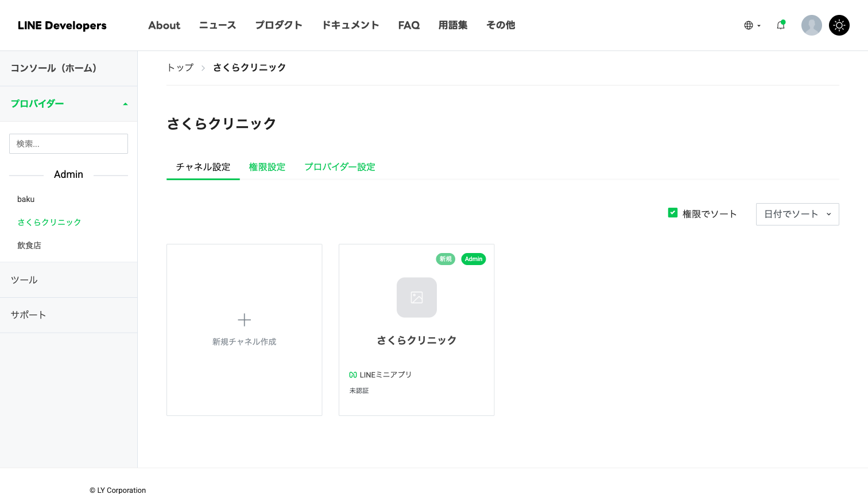Select the baku provider

[26, 199]
